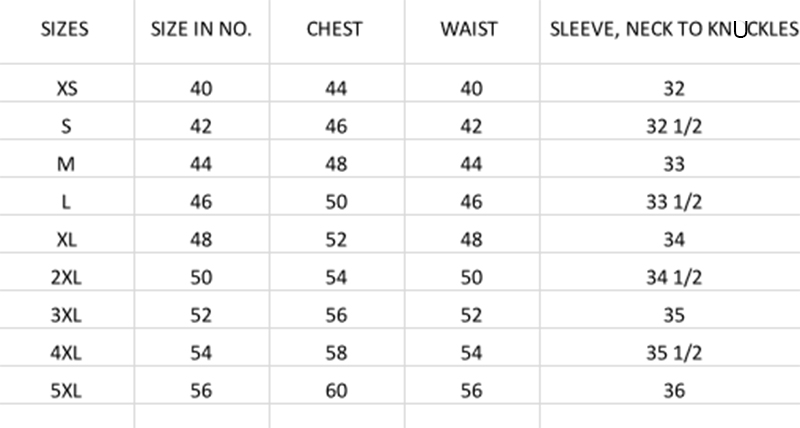Select the sleeve value 33 1/2
The image size is (800, 428).
tap(673, 202)
